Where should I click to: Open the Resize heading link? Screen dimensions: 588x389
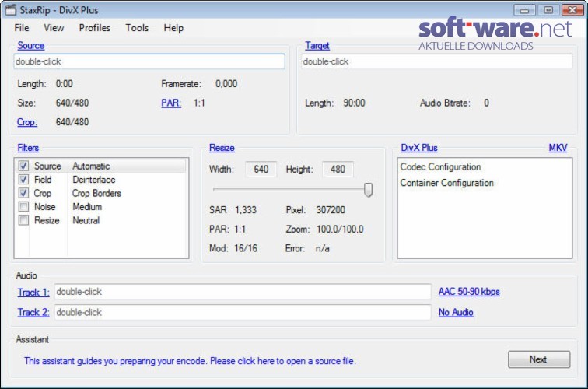222,148
